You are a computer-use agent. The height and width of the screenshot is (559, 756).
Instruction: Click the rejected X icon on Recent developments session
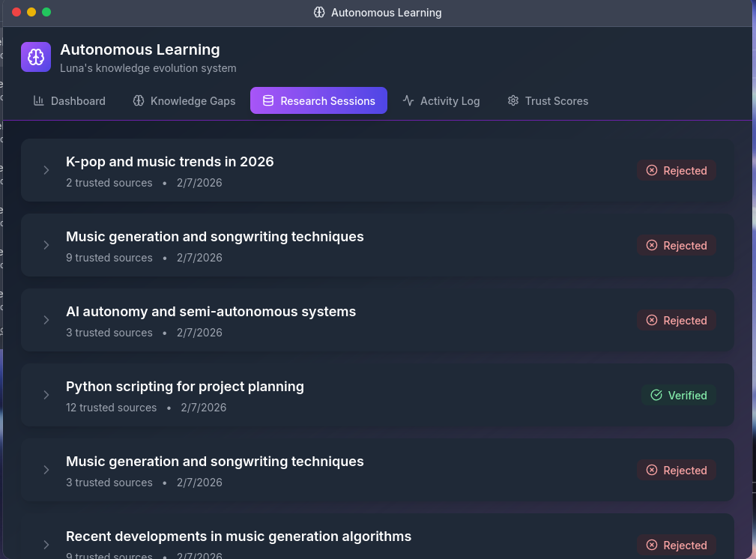coord(652,545)
